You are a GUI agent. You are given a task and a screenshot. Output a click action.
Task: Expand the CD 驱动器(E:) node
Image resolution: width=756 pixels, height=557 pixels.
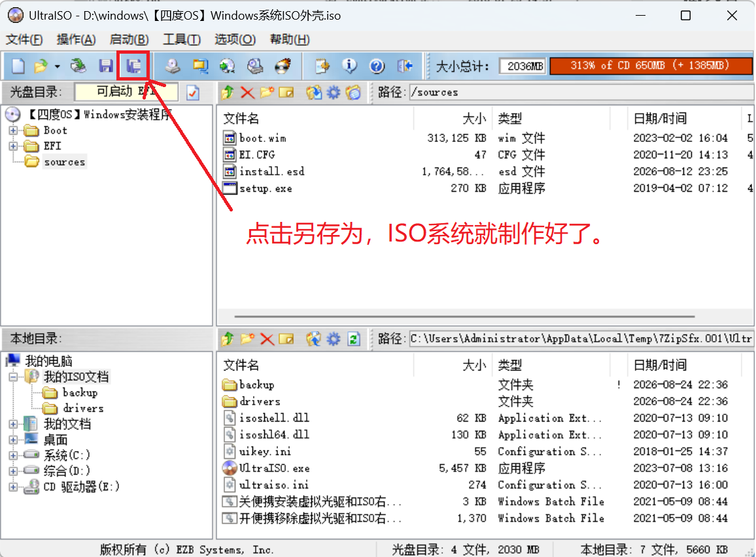13,486
